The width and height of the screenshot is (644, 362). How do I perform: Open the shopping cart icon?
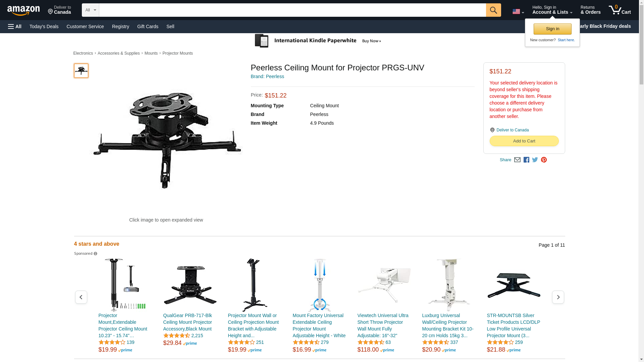coord(620,10)
